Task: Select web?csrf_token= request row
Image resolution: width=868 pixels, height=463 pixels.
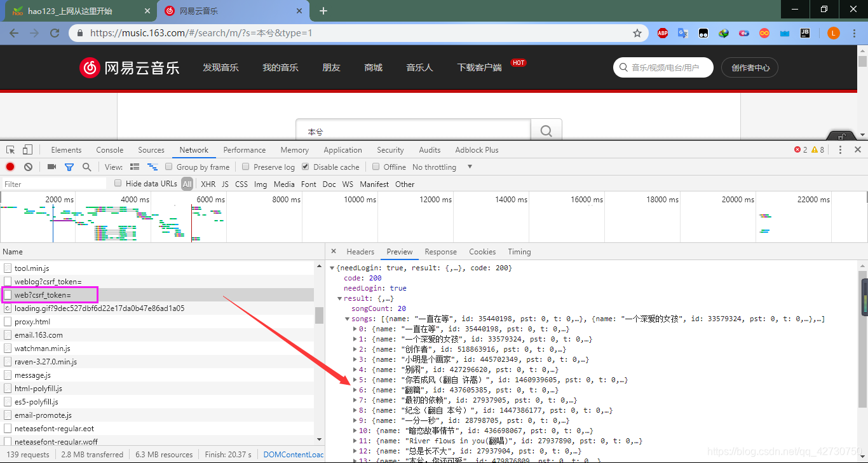Action: (157, 295)
